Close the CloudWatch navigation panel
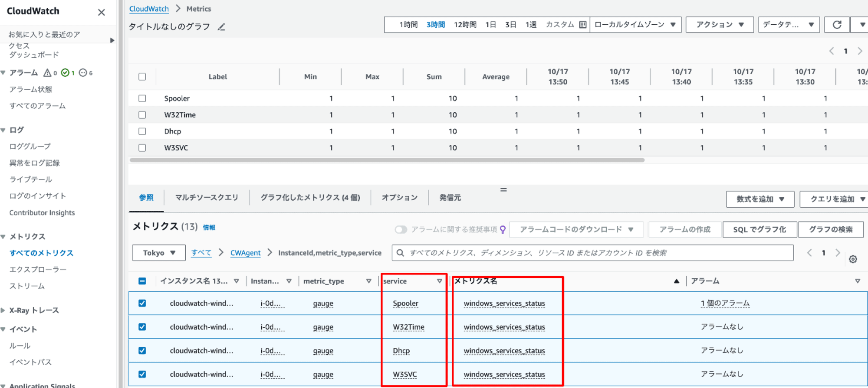Viewport: 868px width, 388px height. tap(101, 12)
